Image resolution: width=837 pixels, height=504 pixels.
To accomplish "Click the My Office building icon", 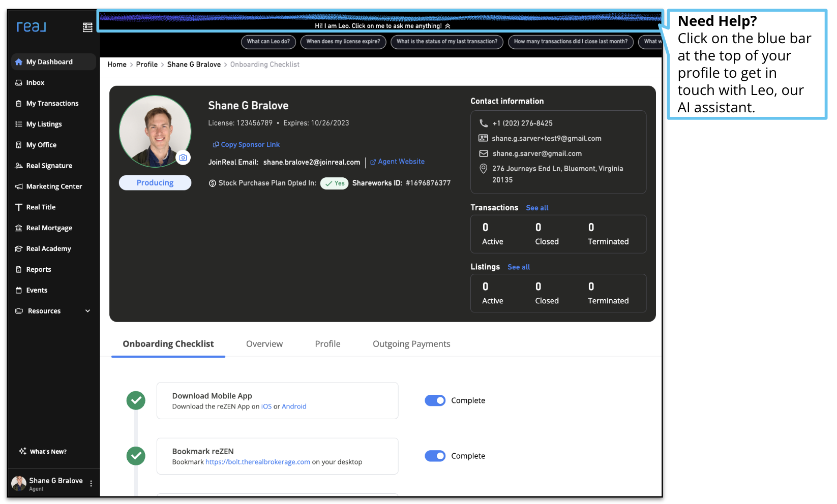I will coord(19,145).
